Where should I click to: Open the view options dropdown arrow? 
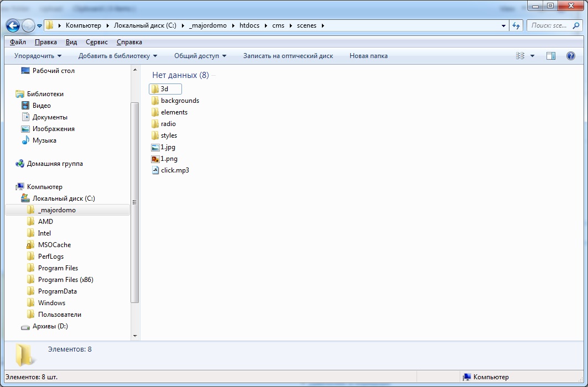point(532,56)
